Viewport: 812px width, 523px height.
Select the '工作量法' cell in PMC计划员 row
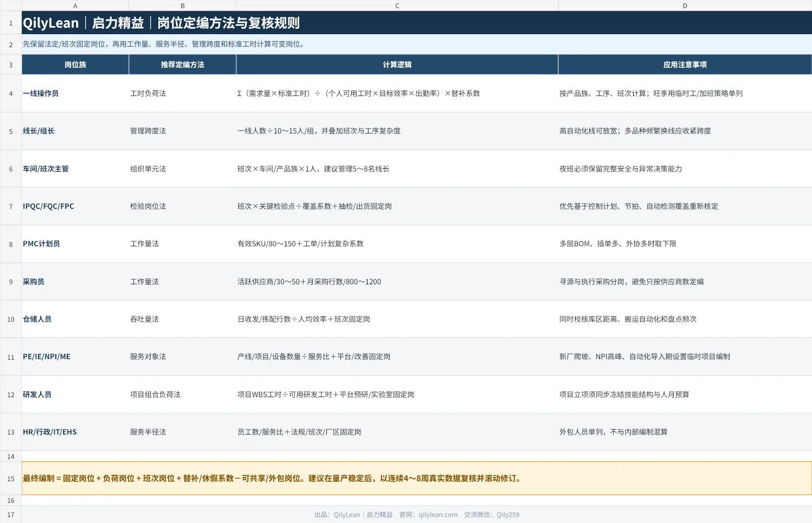pyautogui.click(x=183, y=244)
